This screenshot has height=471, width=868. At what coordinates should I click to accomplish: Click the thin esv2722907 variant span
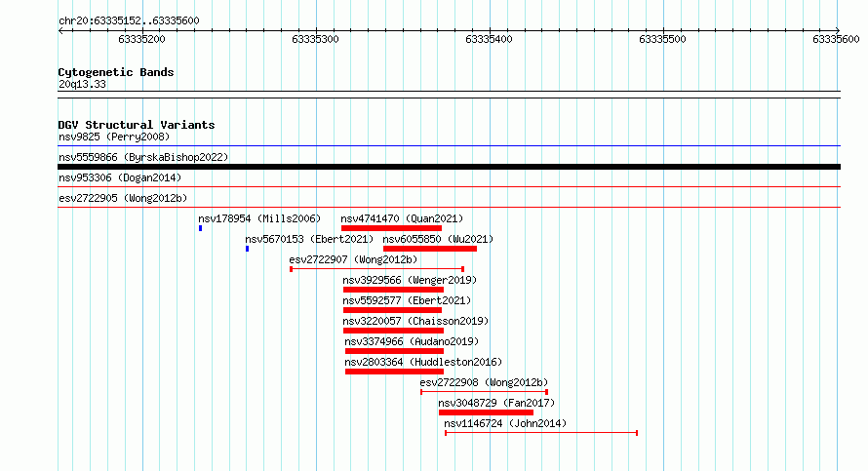[x=377, y=269]
